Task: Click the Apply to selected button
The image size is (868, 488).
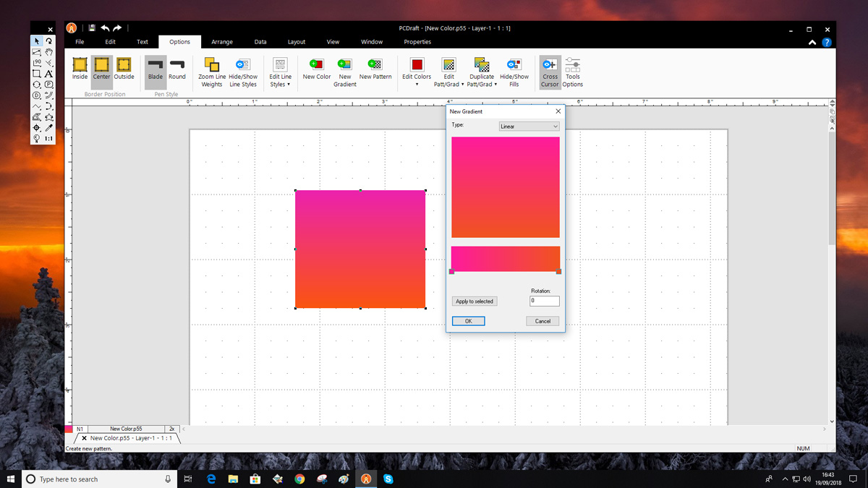Action: click(475, 301)
